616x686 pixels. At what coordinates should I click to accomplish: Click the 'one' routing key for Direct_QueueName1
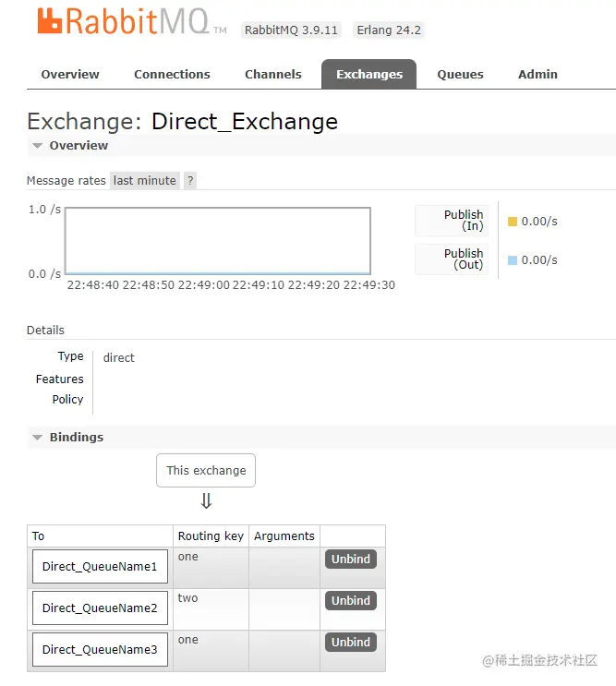click(x=187, y=557)
